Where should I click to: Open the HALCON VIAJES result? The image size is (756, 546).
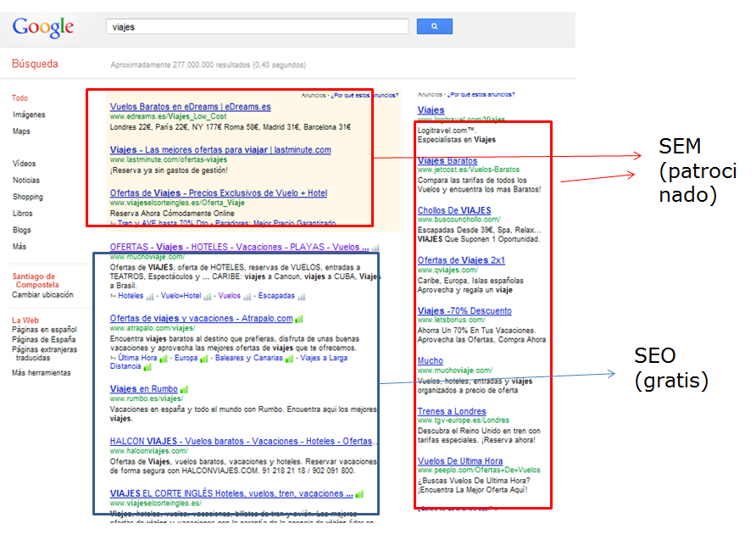[x=241, y=442]
